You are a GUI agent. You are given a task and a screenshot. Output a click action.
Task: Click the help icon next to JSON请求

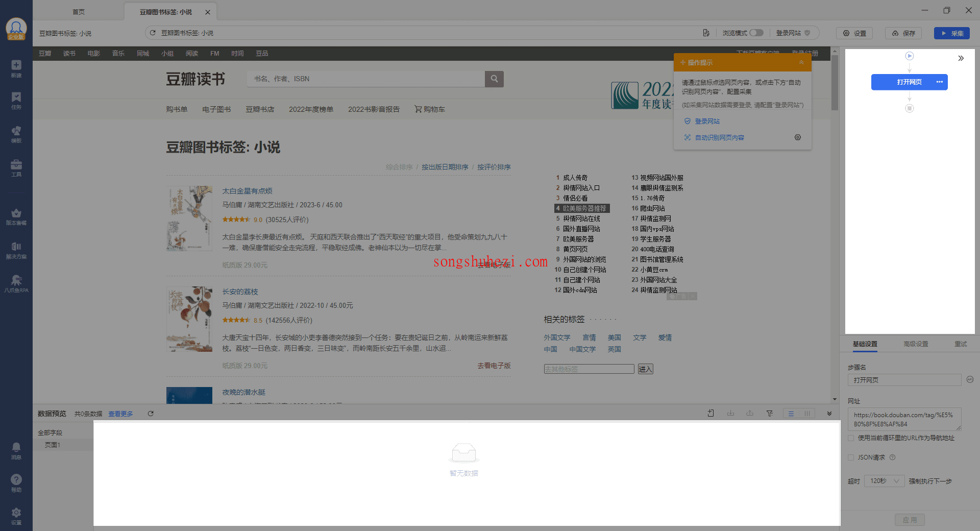tap(892, 457)
